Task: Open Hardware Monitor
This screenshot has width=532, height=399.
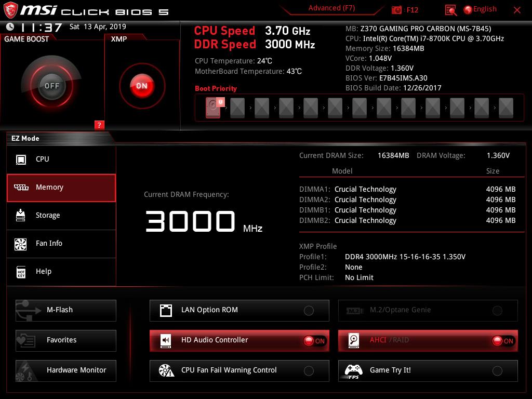Action: 66,370
